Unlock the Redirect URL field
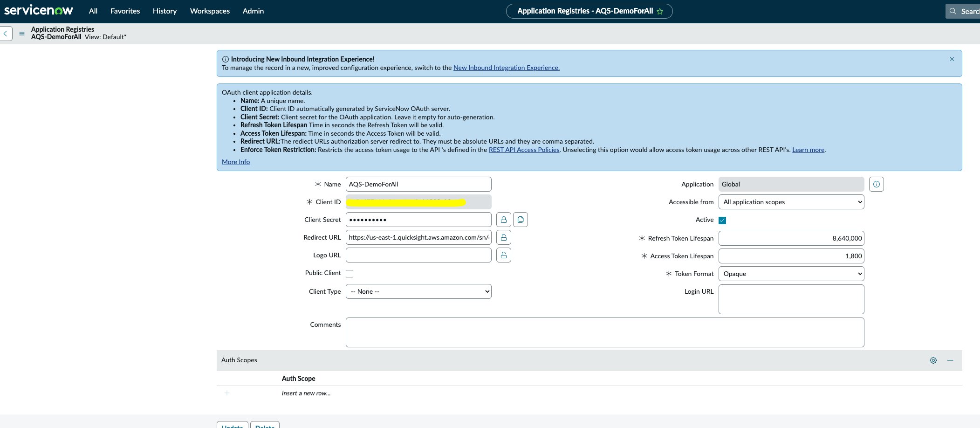The height and width of the screenshot is (428, 980). pyautogui.click(x=504, y=237)
